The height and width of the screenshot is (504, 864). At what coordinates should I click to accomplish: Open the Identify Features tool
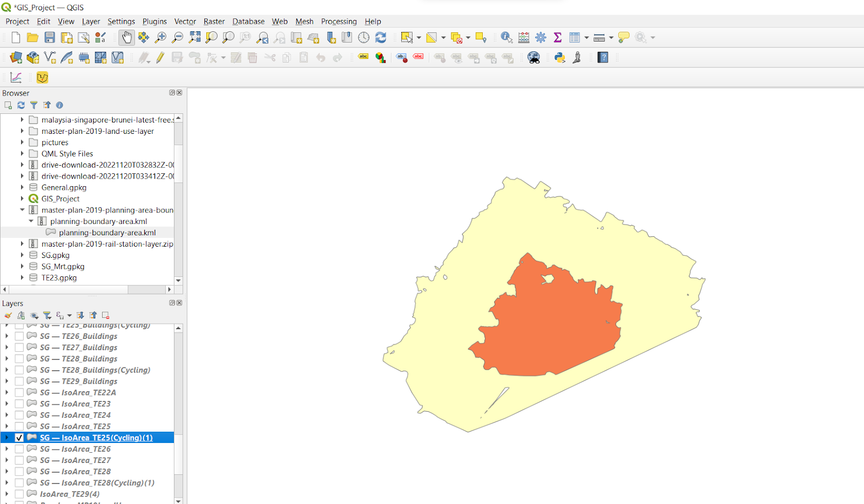pos(506,37)
